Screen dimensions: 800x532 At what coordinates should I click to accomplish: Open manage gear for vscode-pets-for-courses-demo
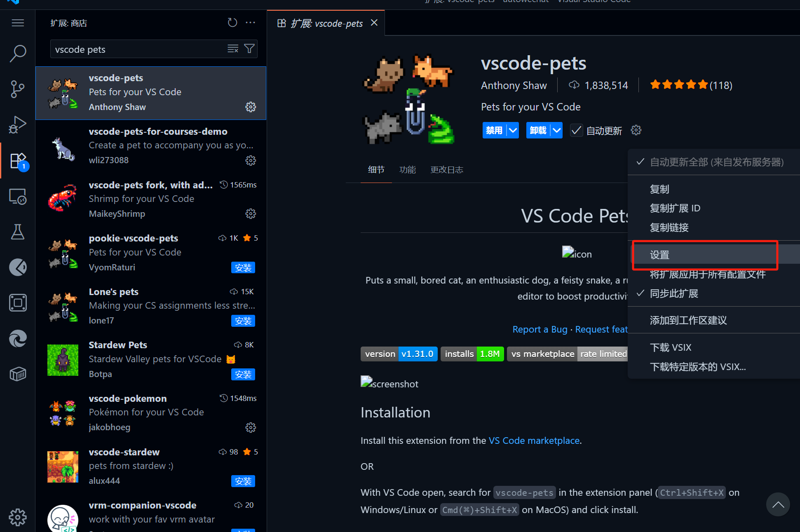pyautogui.click(x=251, y=160)
